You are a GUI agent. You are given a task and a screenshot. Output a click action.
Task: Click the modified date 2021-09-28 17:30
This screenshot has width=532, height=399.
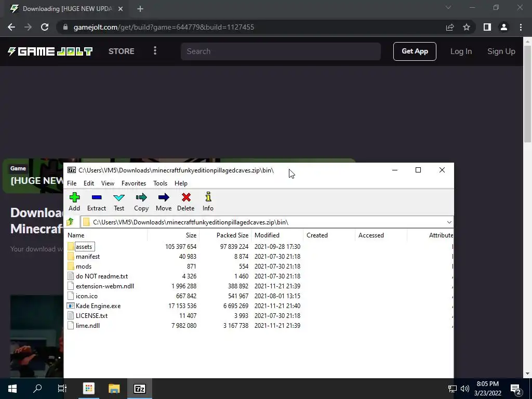pos(277,247)
